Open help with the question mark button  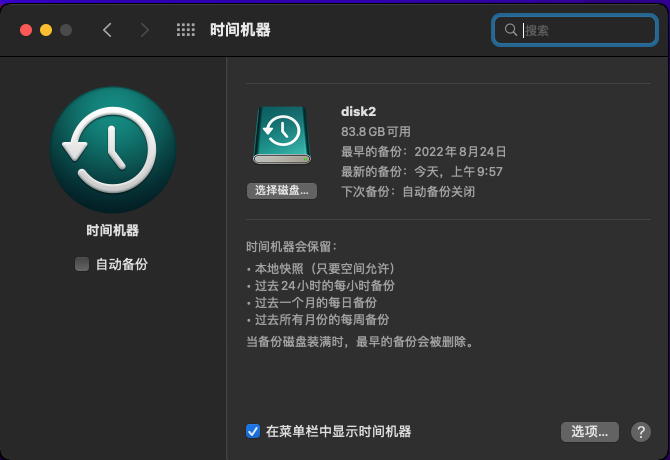point(641,432)
